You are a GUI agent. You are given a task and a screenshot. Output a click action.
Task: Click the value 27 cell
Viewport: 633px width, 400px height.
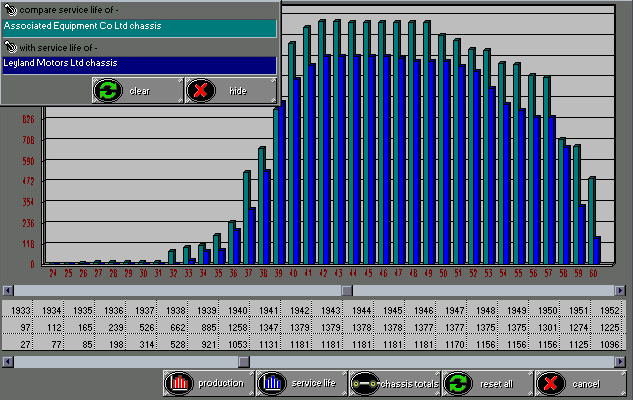pos(17,344)
